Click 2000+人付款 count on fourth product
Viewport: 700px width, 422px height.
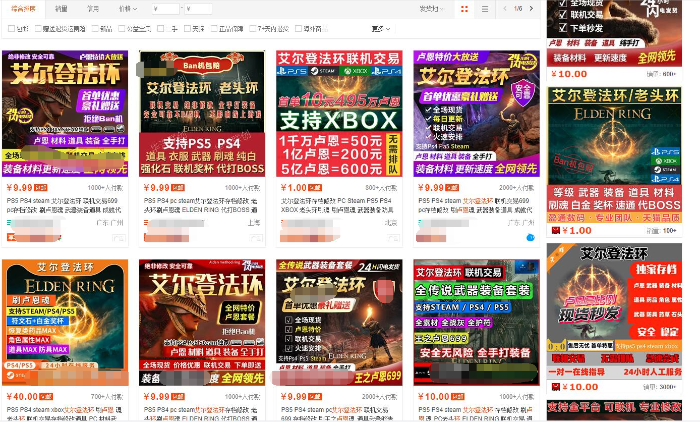coord(517,188)
